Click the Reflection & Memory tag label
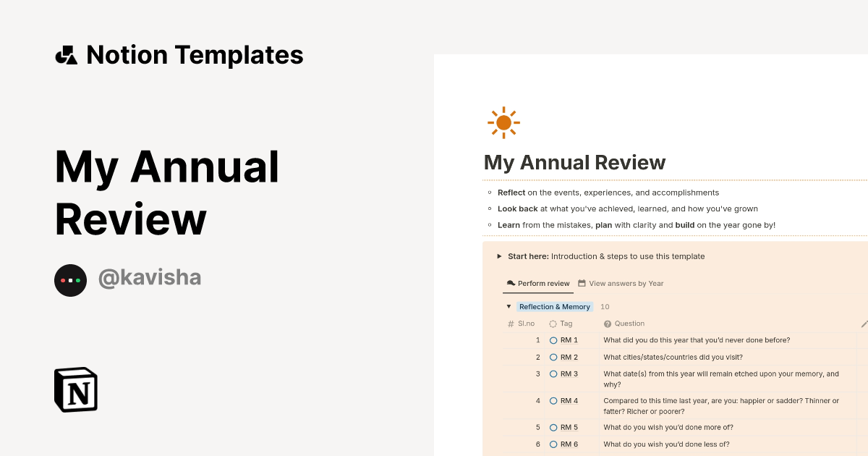Image resolution: width=868 pixels, height=456 pixels. coord(555,307)
